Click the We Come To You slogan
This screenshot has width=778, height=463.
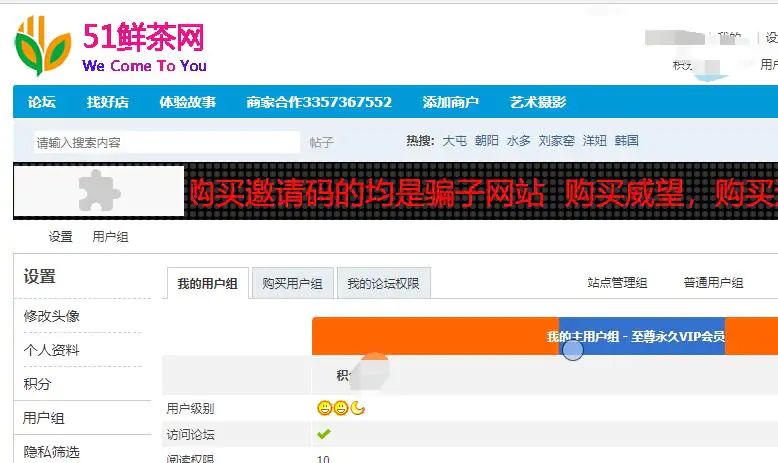pos(144,66)
